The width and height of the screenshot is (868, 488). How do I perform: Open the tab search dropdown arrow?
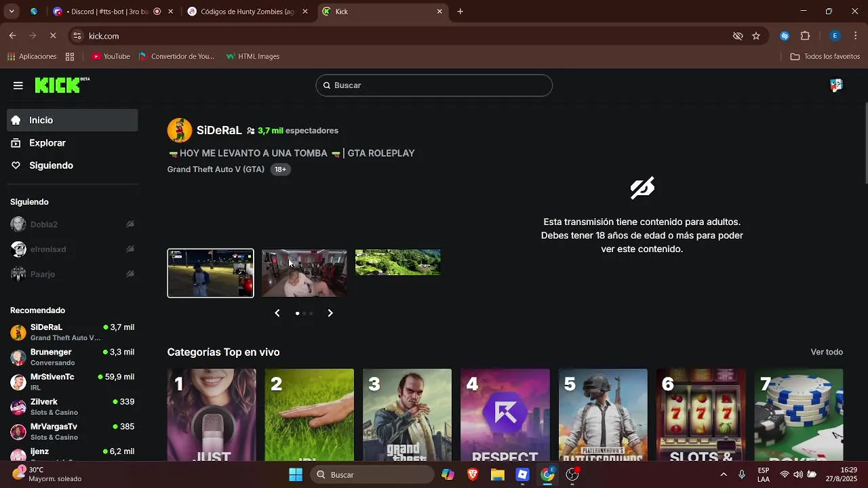point(11,12)
